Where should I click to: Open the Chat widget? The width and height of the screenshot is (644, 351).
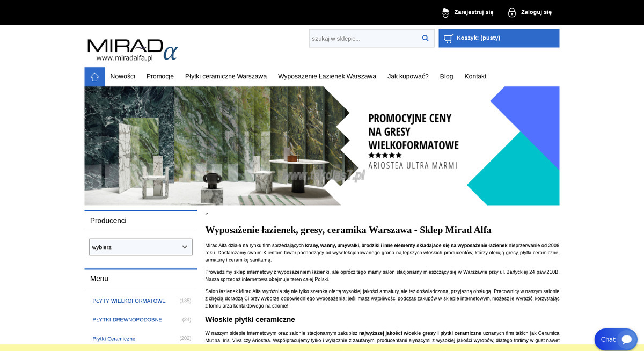pos(616,339)
